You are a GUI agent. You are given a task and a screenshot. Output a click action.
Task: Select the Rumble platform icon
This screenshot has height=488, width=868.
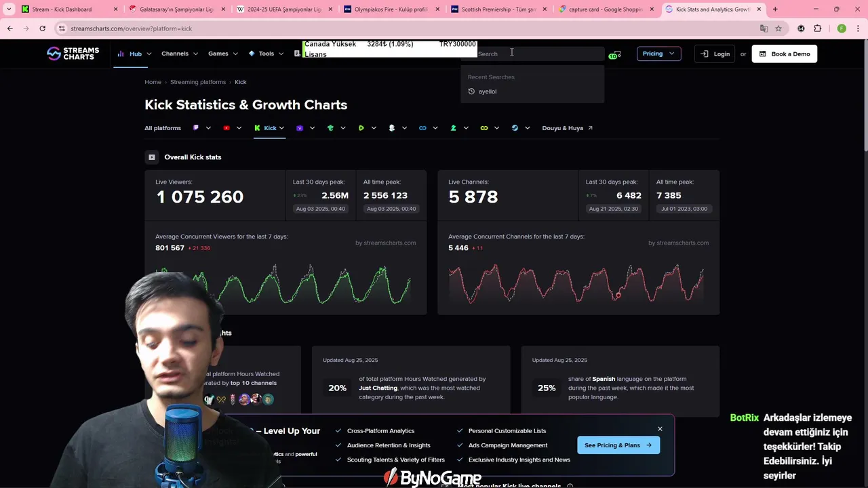point(361,128)
